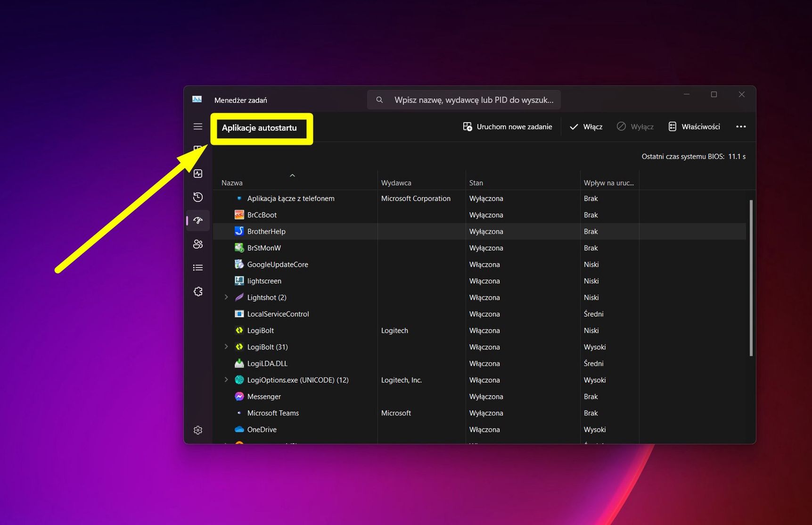Viewport: 812px width, 525px height.
Task: Click the vertical scrollbar of the list
Action: pos(751,278)
